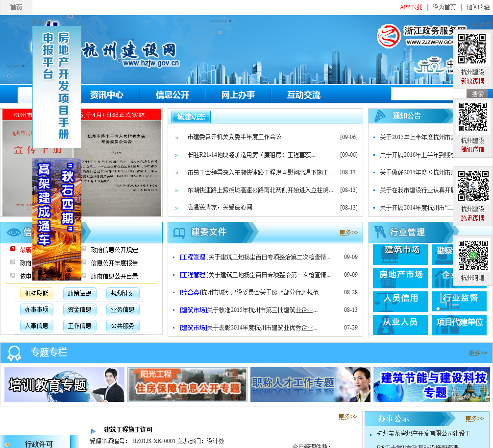The height and width of the screenshot is (448, 493).
Task: Open 行业监督 tile
Action: coord(459,301)
